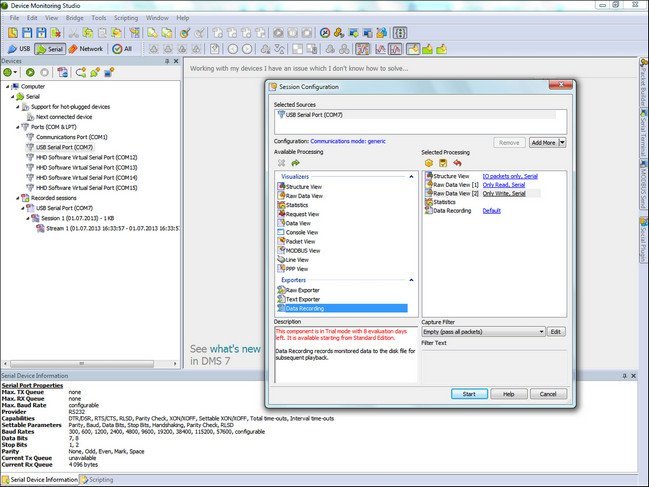The width and height of the screenshot is (649, 487).
Task: Click the curly braces icon in top toolbar
Action: (x=400, y=33)
